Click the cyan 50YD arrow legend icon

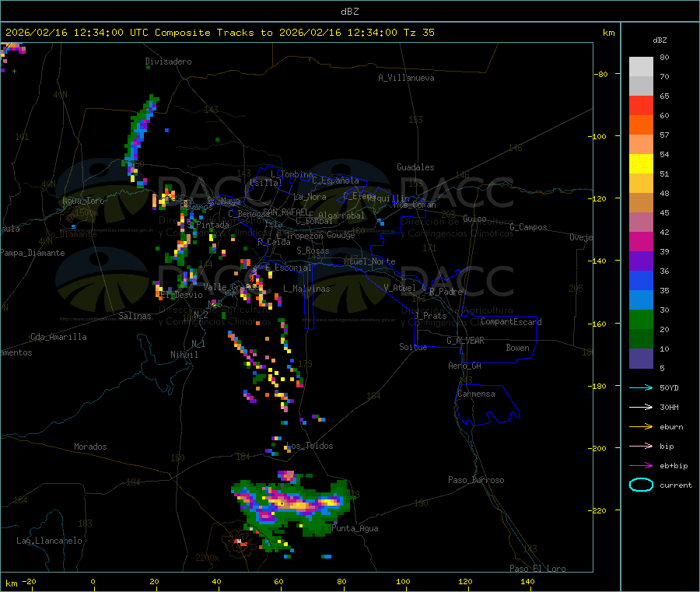click(641, 387)
